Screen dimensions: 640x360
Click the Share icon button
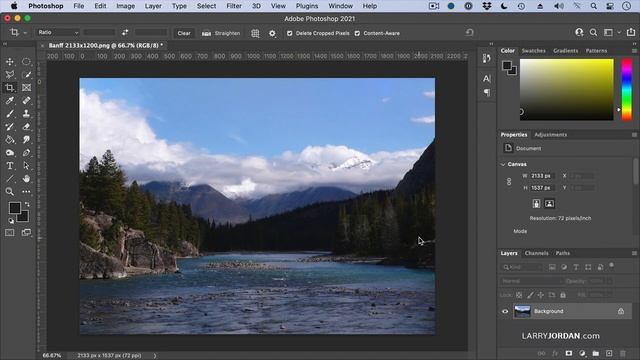point(631,32)
